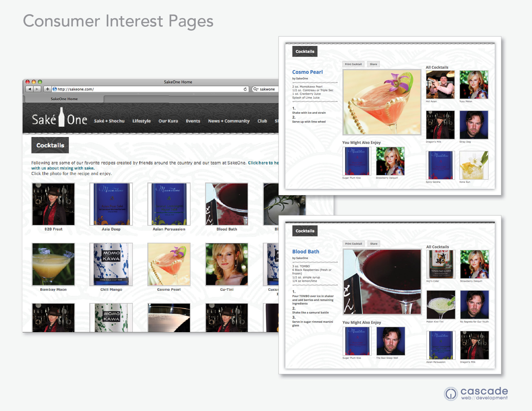This screenshot has width=532, height=411.
Task: Open the Saké + Shochu menu
Action: pyautogui.click(x=109, y=121)
